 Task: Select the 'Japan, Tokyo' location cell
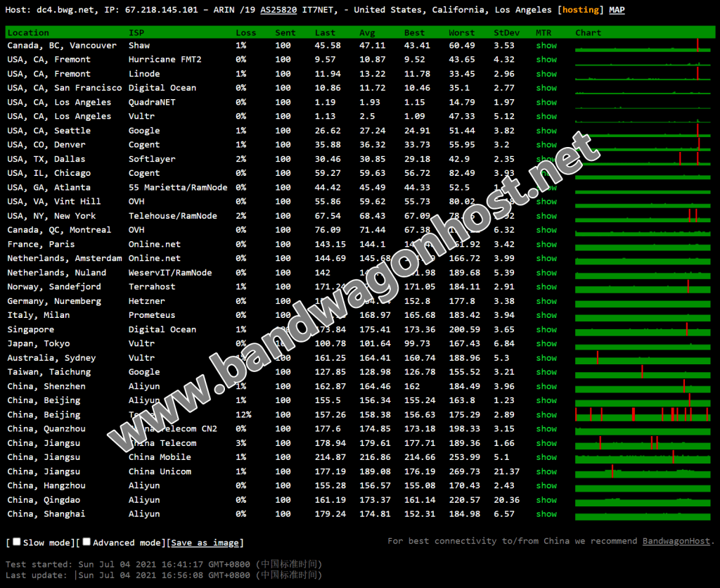click(x=39, y=344)
